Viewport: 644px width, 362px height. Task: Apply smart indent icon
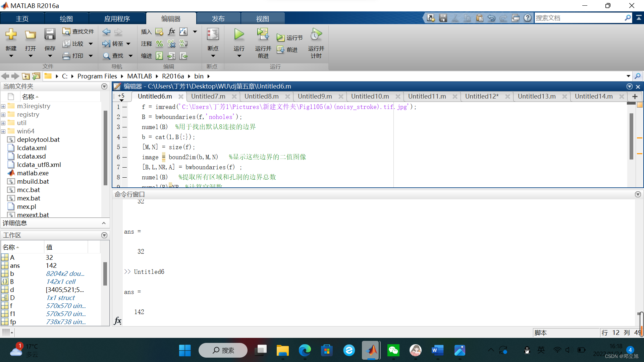pos(160,56)
